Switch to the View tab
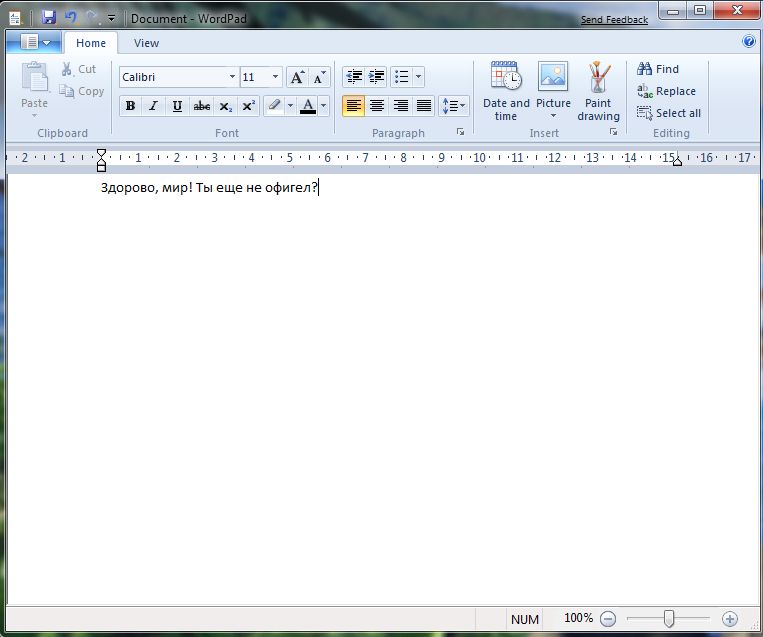This screenshot has width=763, height=637. point(146,43)
